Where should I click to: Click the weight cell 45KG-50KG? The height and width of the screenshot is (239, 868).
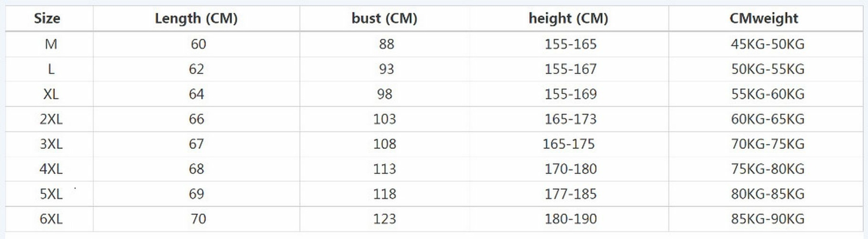point(768,44)
